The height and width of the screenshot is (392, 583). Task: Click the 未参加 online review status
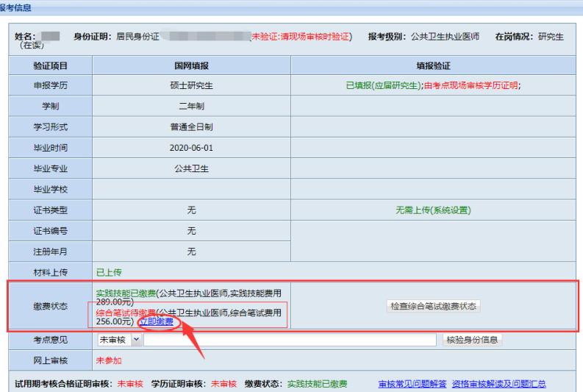(x=109, y=360)
